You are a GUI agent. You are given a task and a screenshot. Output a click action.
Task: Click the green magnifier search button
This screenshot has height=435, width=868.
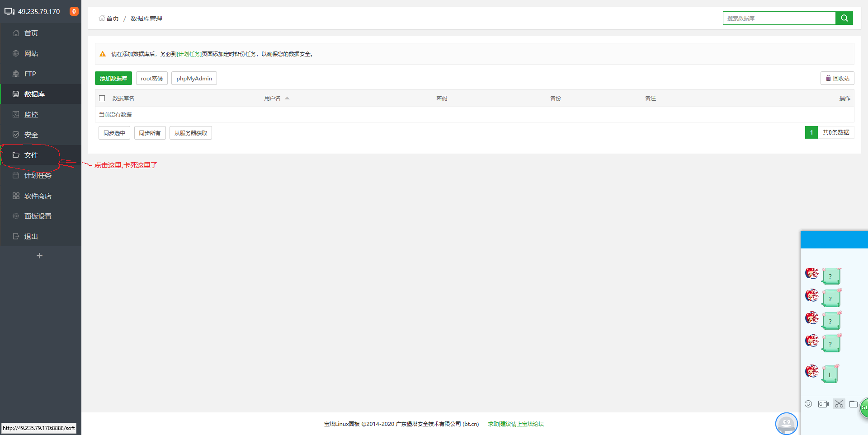(x=844, y=18)
